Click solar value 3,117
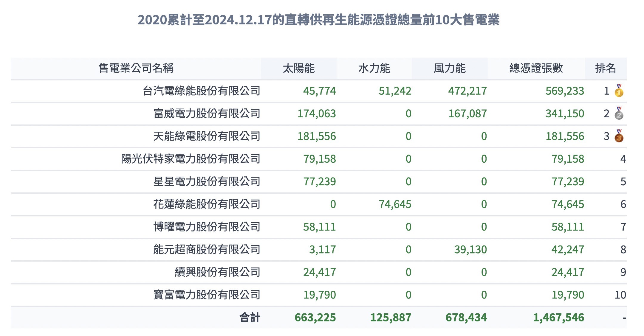 click(x=323, y=249)
